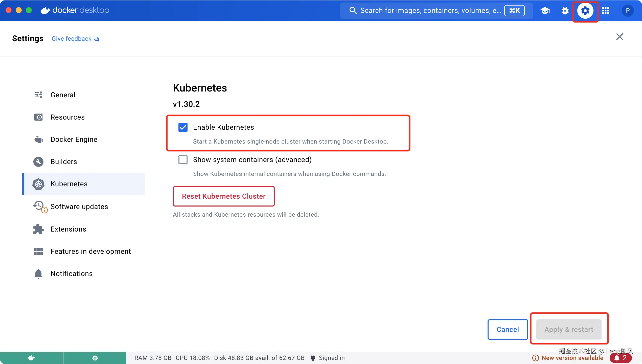Go to Extensions settings
The height and width of the screenshot is (364, 642).
[68, 229]
